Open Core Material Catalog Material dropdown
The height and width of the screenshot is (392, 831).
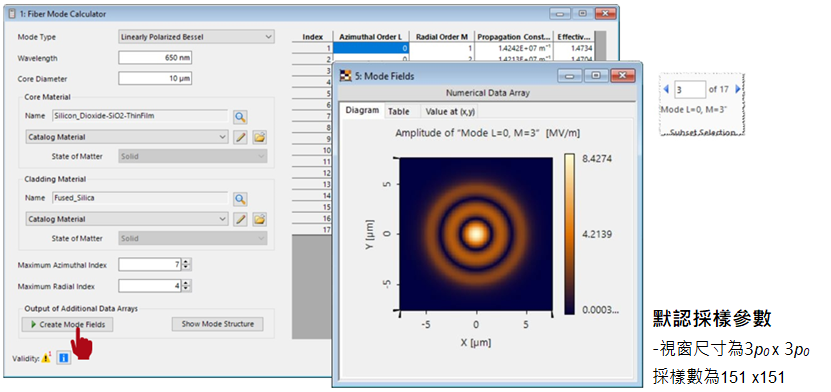point(127,137)
